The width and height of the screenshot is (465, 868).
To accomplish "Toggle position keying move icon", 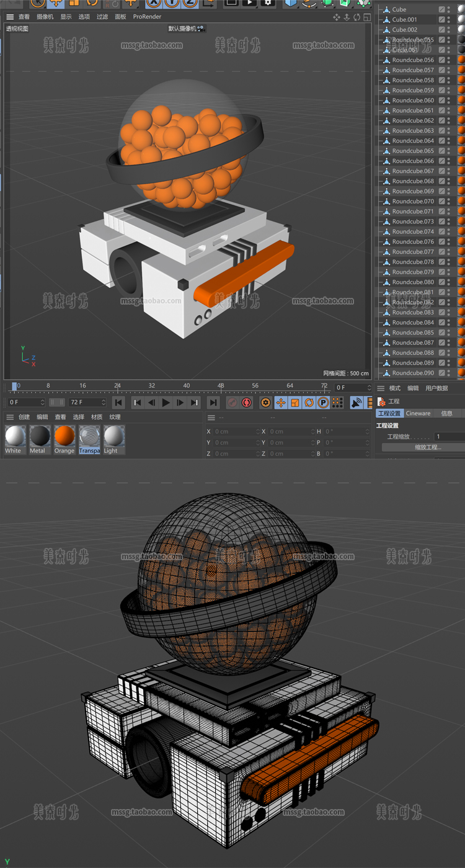I will (x=281, y=403).
